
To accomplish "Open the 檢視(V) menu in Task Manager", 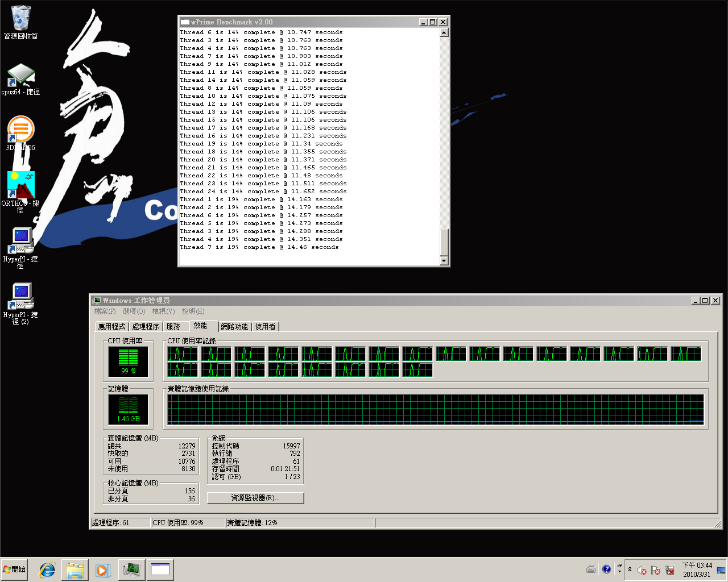I will (163, 311).
